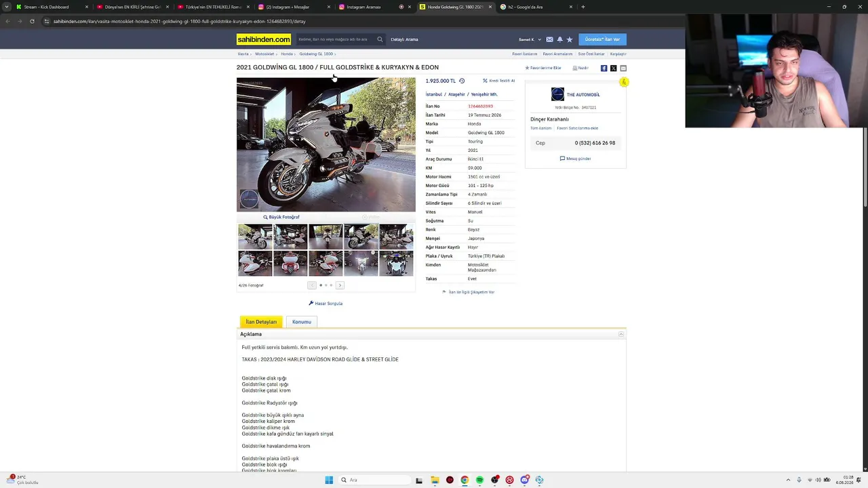Open the sahibinden.com homepage logo
This screenshot has height=488, width=868.
(264, 39)
